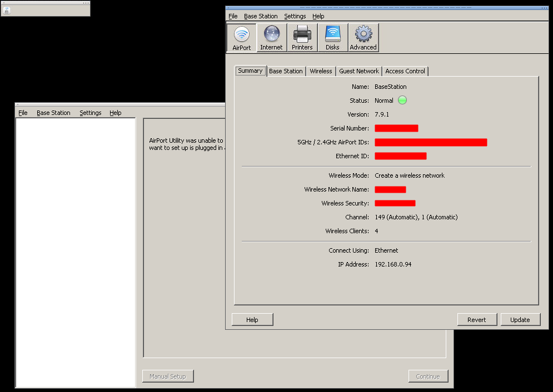Open the Advanced gear icon

pyautogui.click(x=363, y=38)
